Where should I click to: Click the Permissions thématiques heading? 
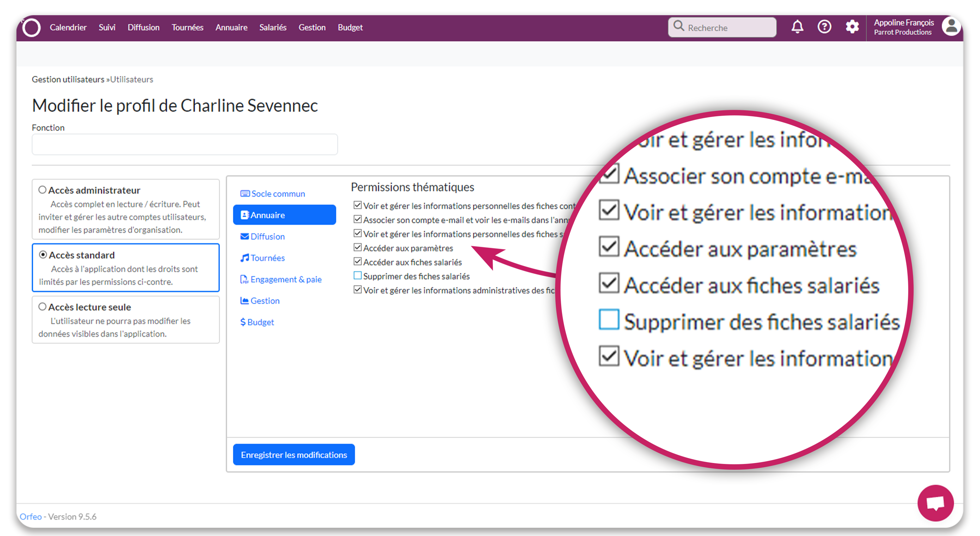(x=413, y=187)
